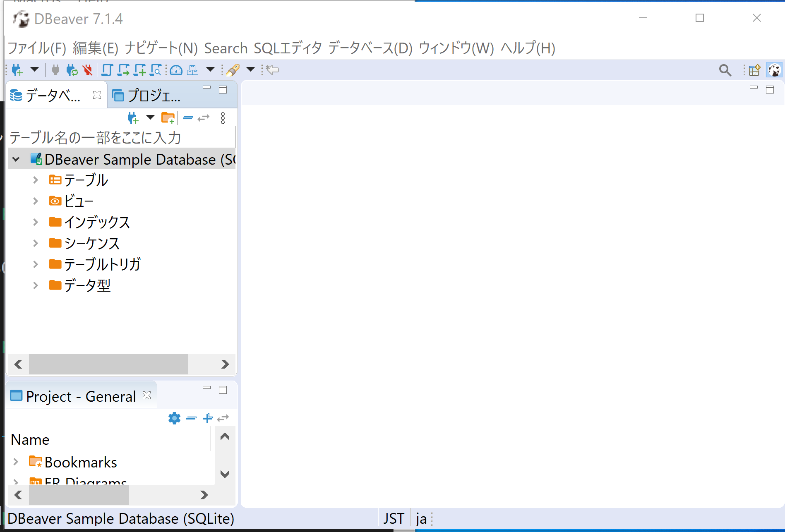Expand the インデックス node

coord(36,222)
